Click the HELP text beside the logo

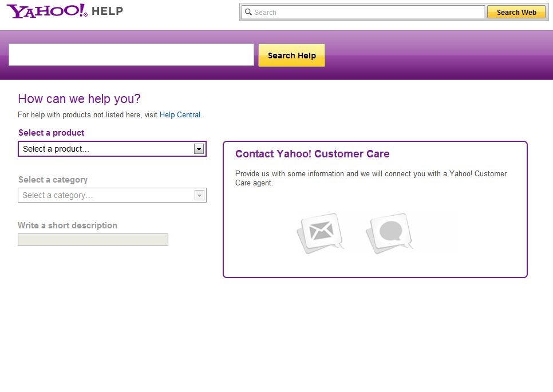(107, 11)
